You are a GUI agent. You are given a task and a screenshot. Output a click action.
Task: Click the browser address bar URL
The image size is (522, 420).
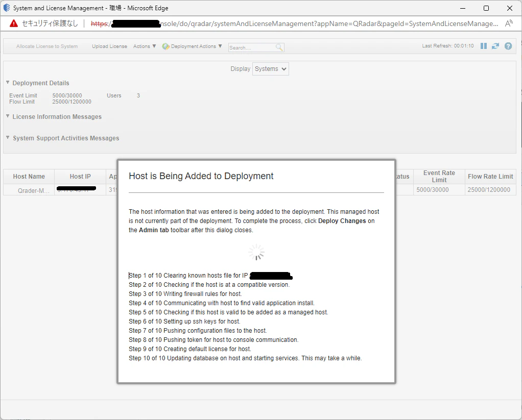pos(294,23)
